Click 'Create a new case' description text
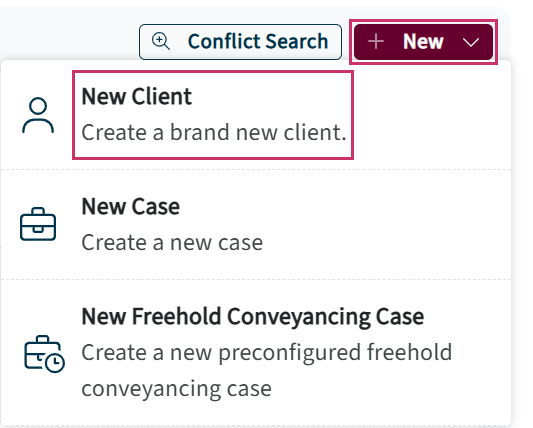 point(172,242)
